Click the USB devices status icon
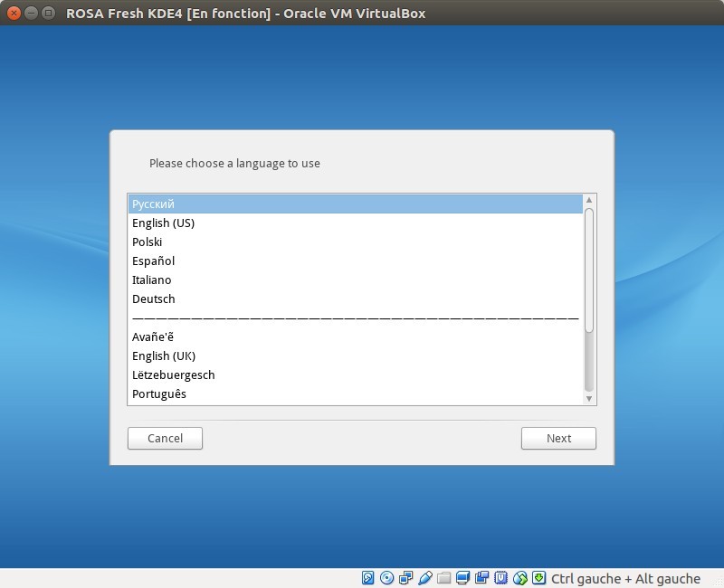724x588 pixels. point(424,578)
